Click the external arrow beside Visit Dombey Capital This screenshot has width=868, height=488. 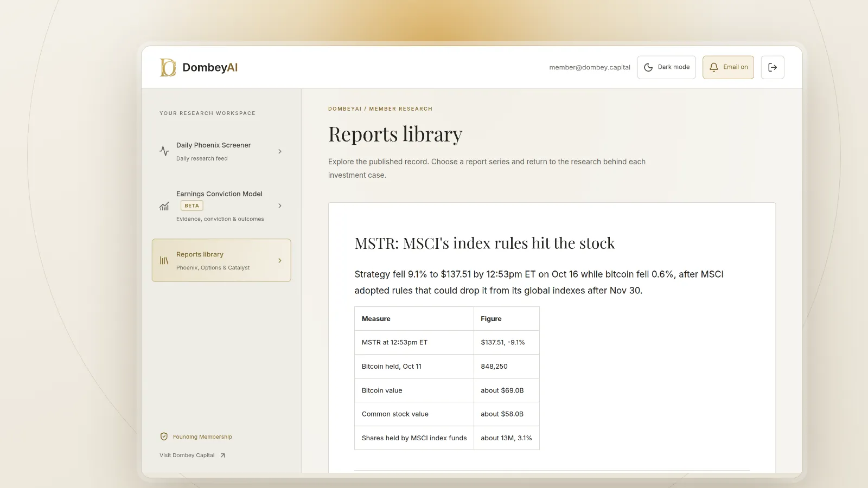[222, 455]
